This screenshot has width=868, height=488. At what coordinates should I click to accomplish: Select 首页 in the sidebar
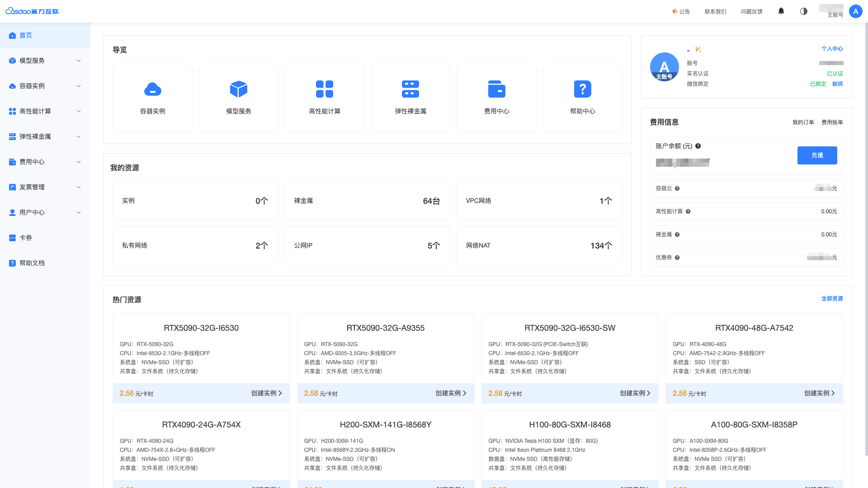tap(45, 35)
